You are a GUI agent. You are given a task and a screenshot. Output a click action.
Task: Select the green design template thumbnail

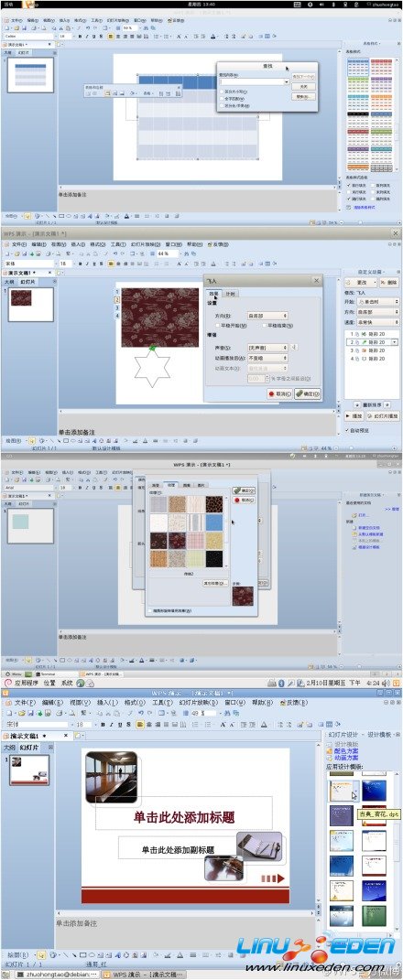374,916
